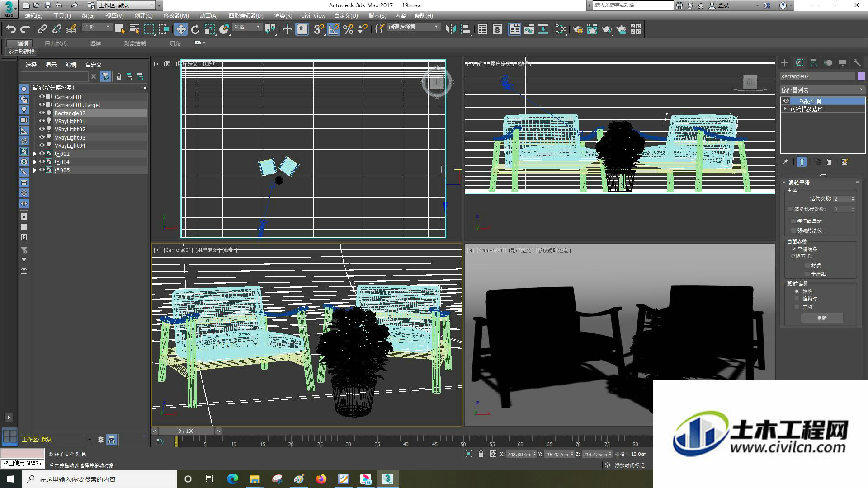
Task: Click the scene explorer search field
Action: 55,76
